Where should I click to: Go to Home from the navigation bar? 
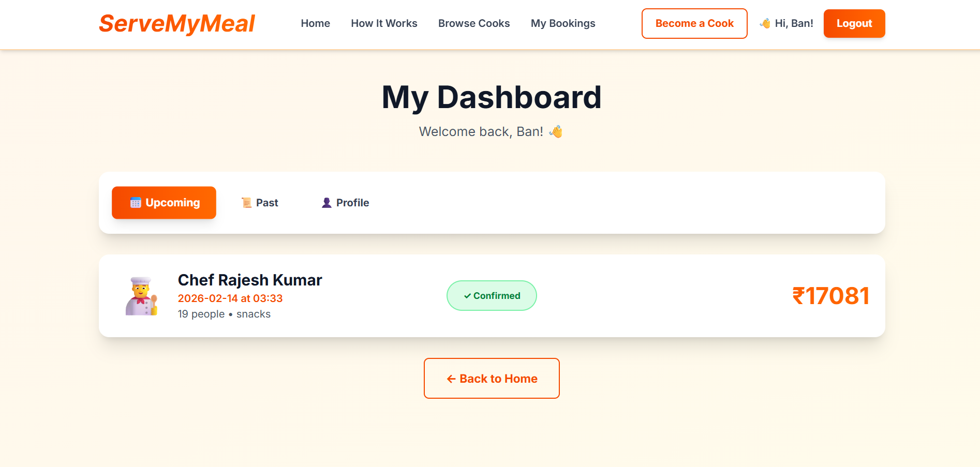point(315,23)
